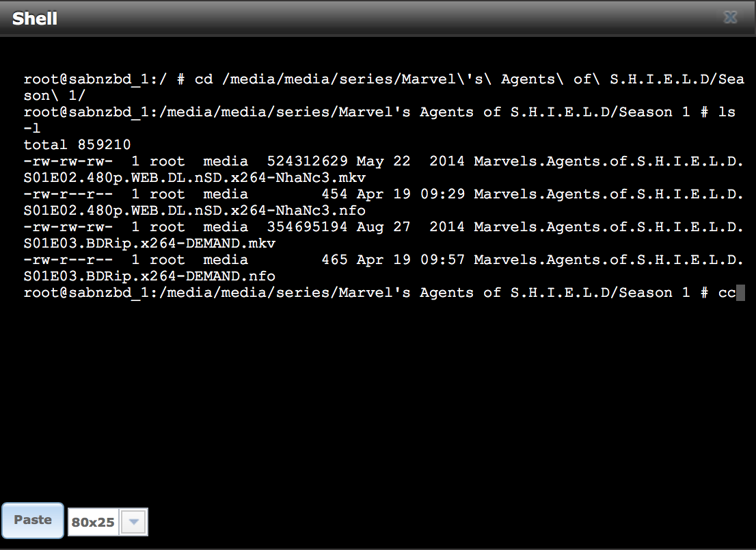
Task: Close the Shell window with X icon
Action: pyautogui.click(x=731, y=18)
